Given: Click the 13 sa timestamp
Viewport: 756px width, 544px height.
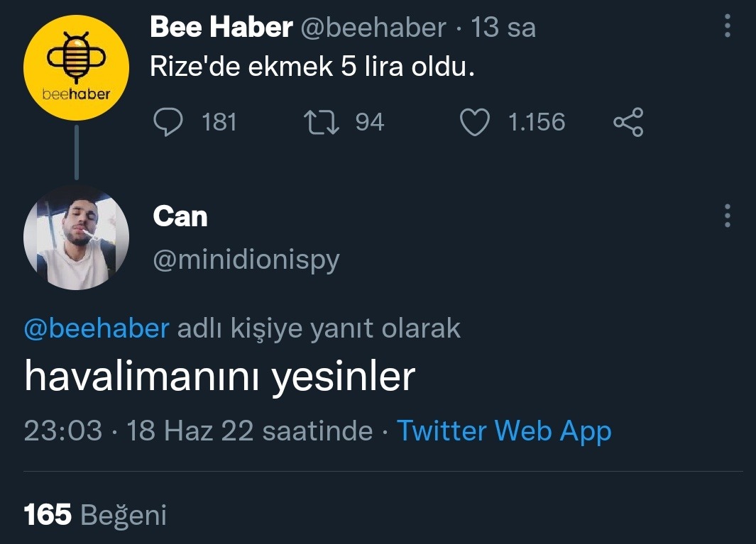Looking at the screenshot, I should pyautogui.click(x=503, y=28).
